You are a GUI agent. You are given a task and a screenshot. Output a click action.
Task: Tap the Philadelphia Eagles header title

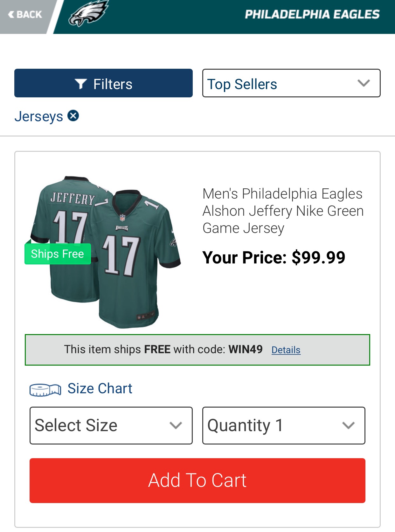[312, 14]
